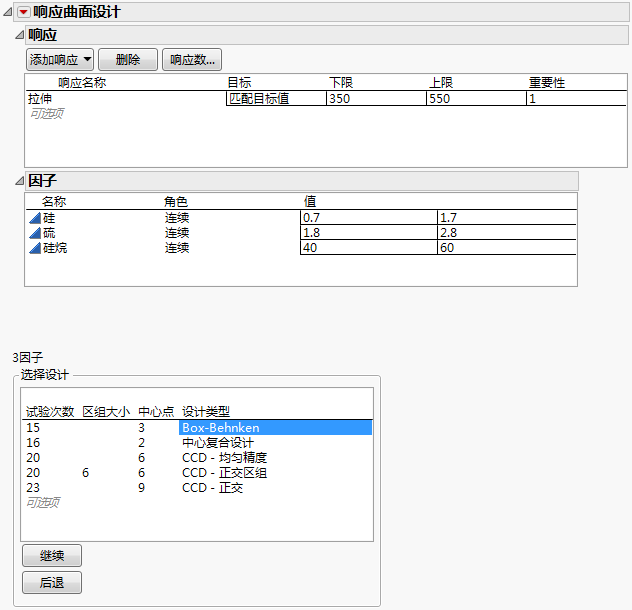Click the 硅烷 low value field 40
632x610 pixels.
click(368, 248)
